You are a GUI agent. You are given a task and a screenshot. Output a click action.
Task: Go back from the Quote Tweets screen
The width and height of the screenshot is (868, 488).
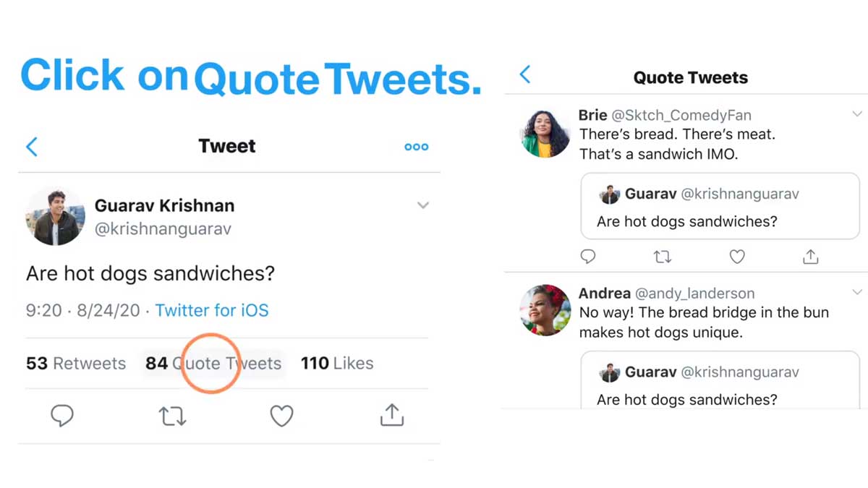click(x=524, y=74)
